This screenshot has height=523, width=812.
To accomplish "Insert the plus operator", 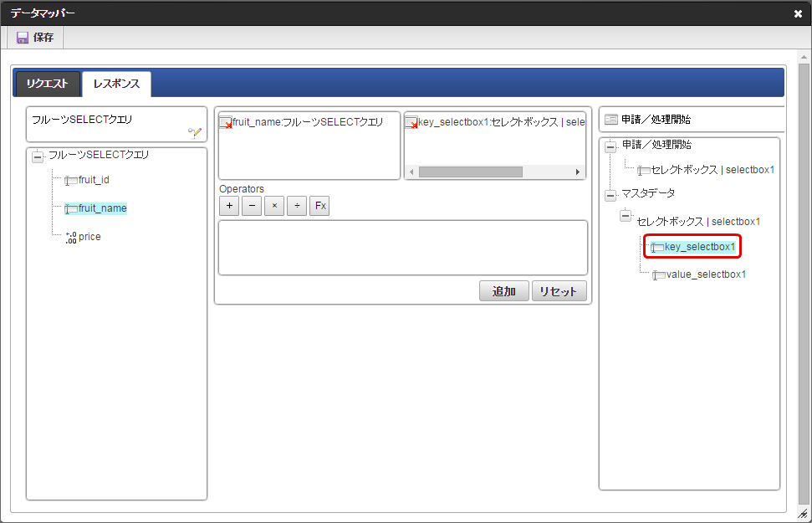I will (x=229, y=206).
